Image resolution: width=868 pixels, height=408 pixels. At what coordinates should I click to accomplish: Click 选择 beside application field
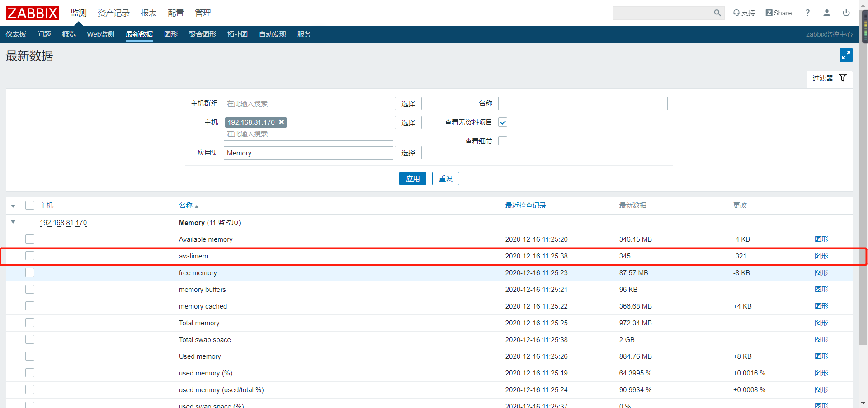pos(408,153)
